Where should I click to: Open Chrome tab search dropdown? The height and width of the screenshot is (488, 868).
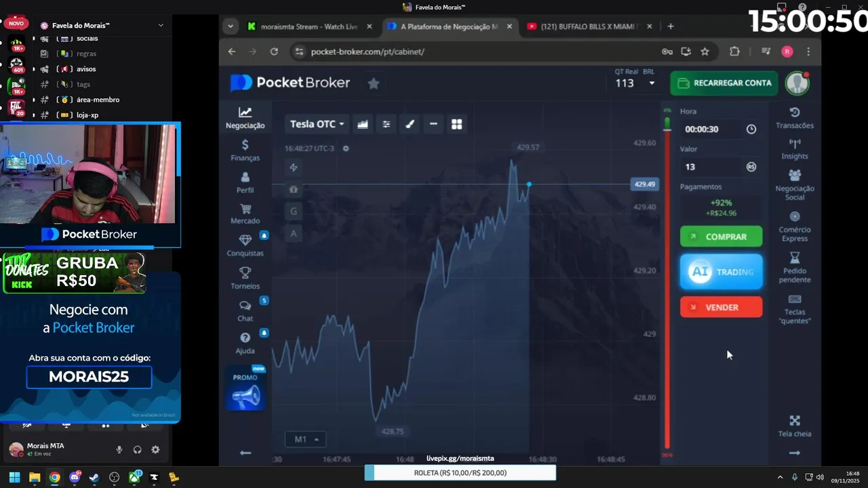pos(231,26)
